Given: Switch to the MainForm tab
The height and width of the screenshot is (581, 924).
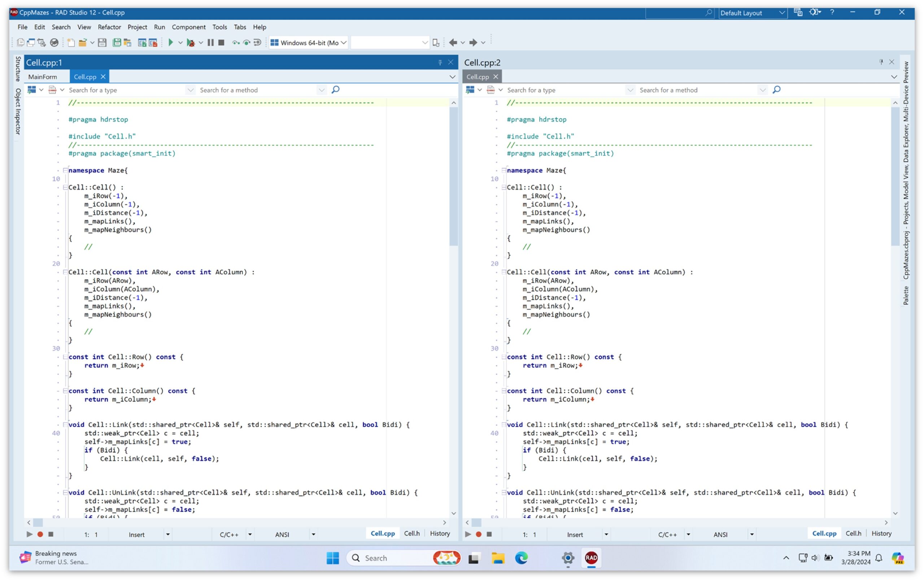Looking at the screenshot, I should [x=43, y=77].
